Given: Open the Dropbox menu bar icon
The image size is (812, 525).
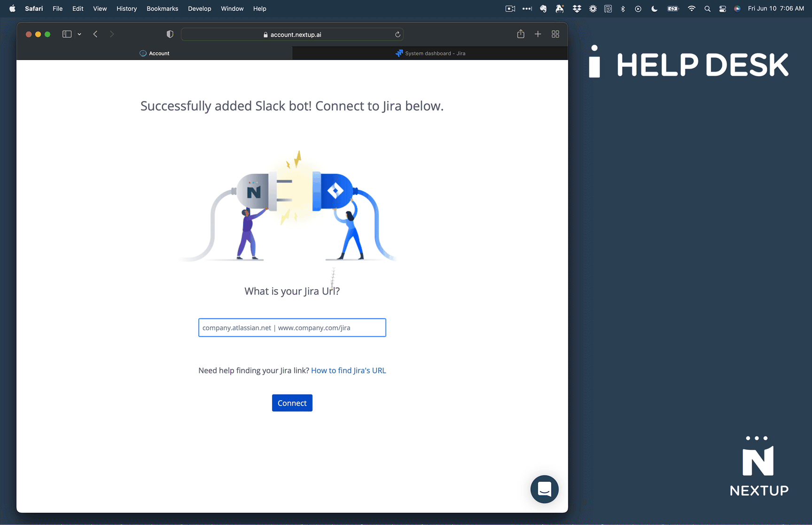Looking at the screenshot, I should 577,8.
